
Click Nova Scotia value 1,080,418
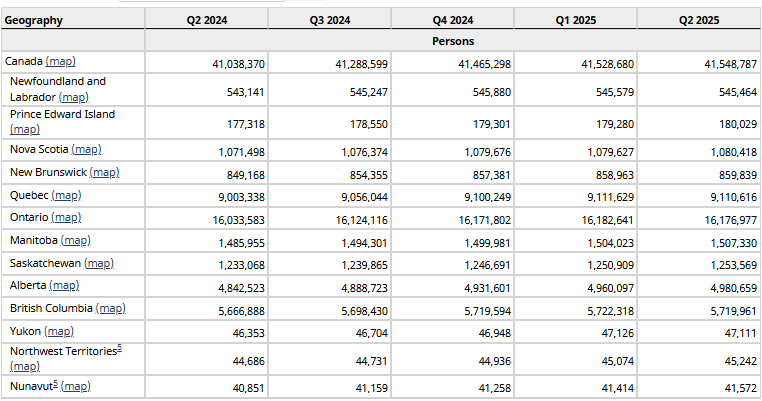tap(734, 153)
